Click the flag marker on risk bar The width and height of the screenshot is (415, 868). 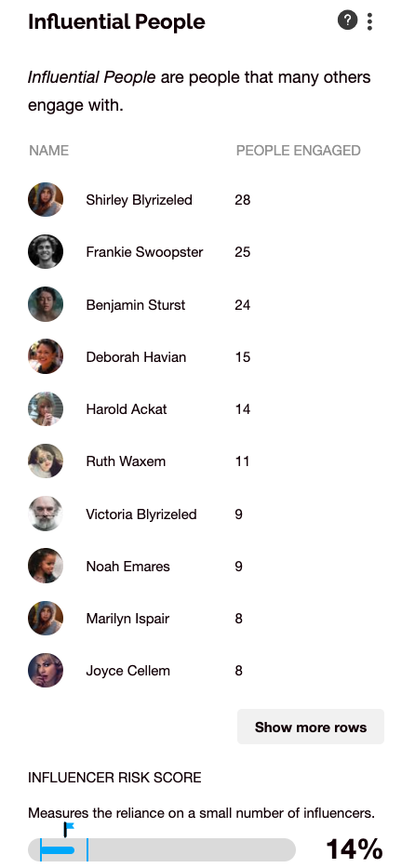pos(69,829)
